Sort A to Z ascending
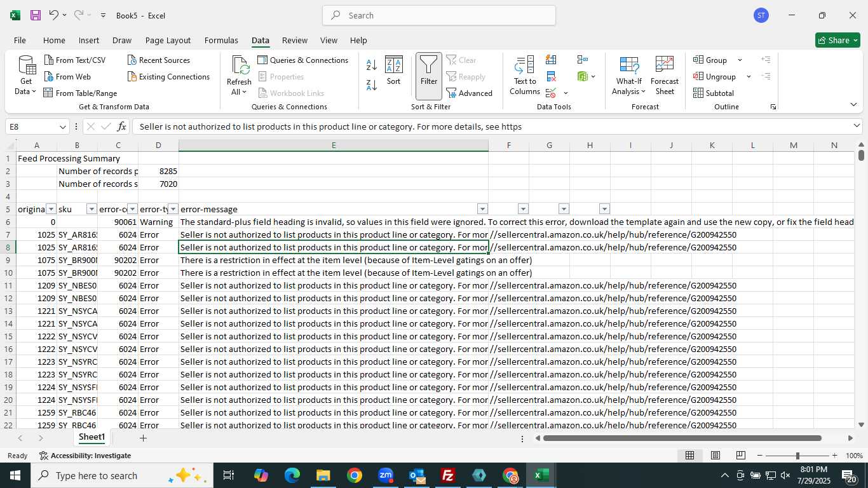868x488 pixels. [372, 64]
